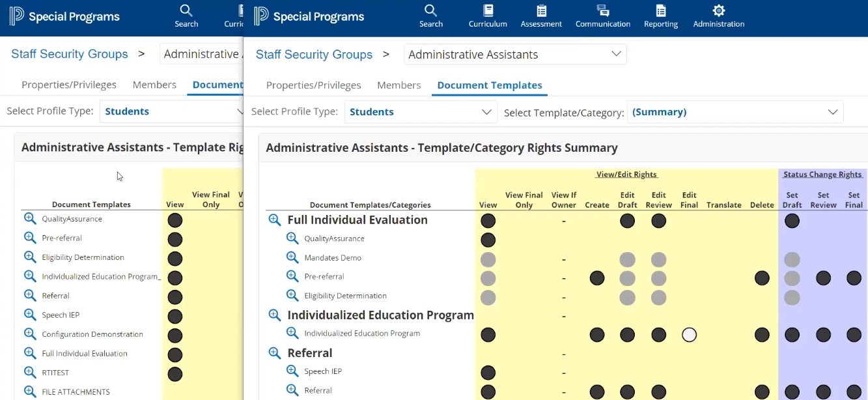This screenshot has height=400, width=868.
Task: Toggle Create right for Pre-referral row
Action: pyautogui.click(x=597, y=278)
